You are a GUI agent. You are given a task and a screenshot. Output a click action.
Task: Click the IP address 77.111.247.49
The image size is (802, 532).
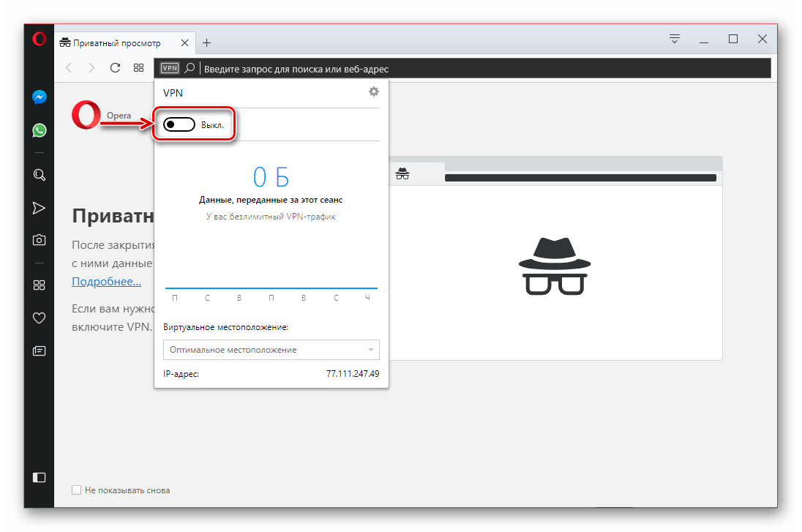(x=353, y=374)
